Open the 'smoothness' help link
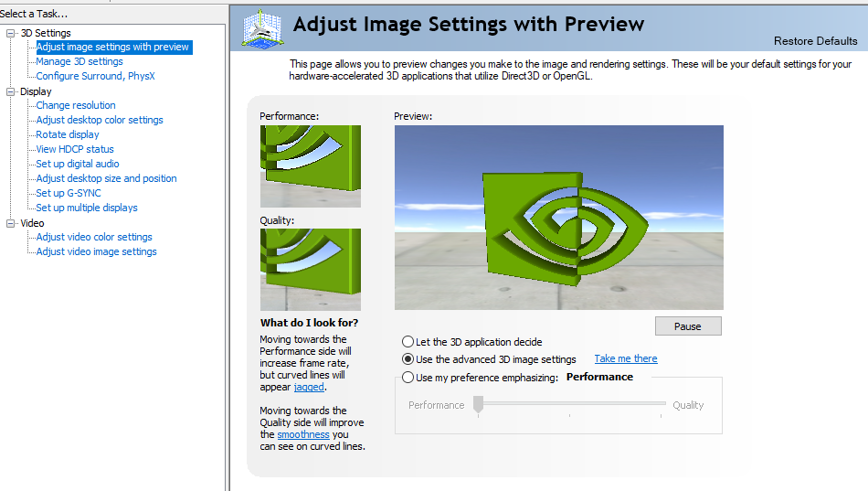Image resolution: width=868 pixels, height=491 pixels. [x=303, y=434]
